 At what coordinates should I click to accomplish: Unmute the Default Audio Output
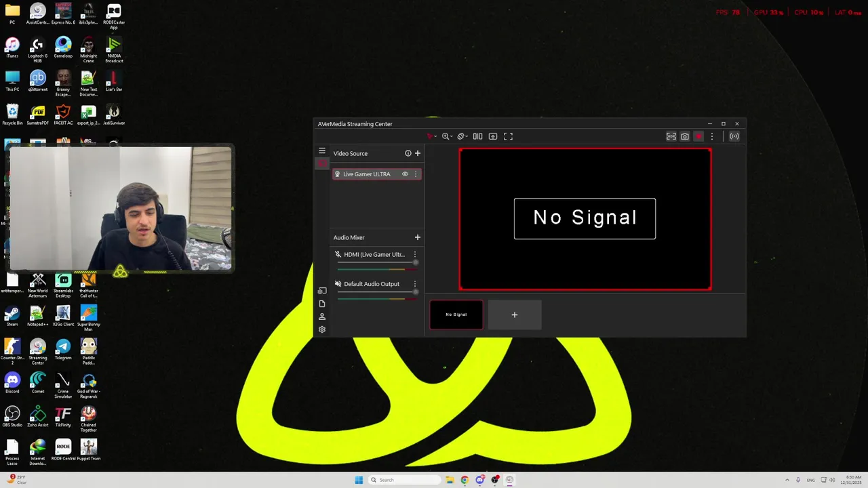point(338,284)
